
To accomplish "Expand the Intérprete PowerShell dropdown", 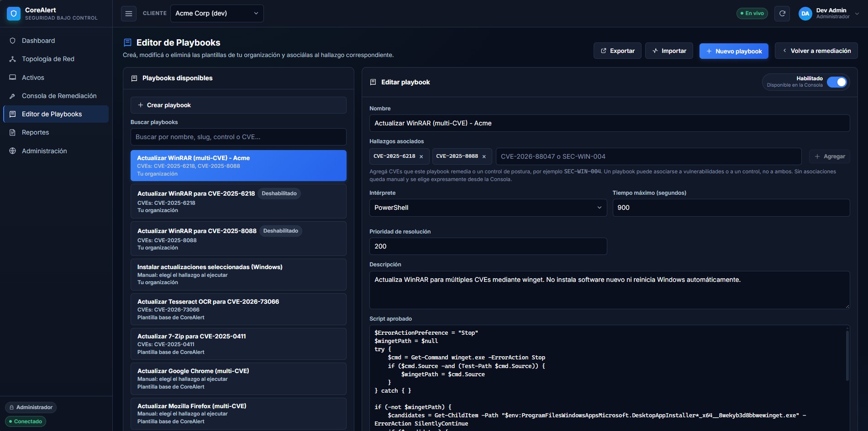I will [x=488, y=208].
